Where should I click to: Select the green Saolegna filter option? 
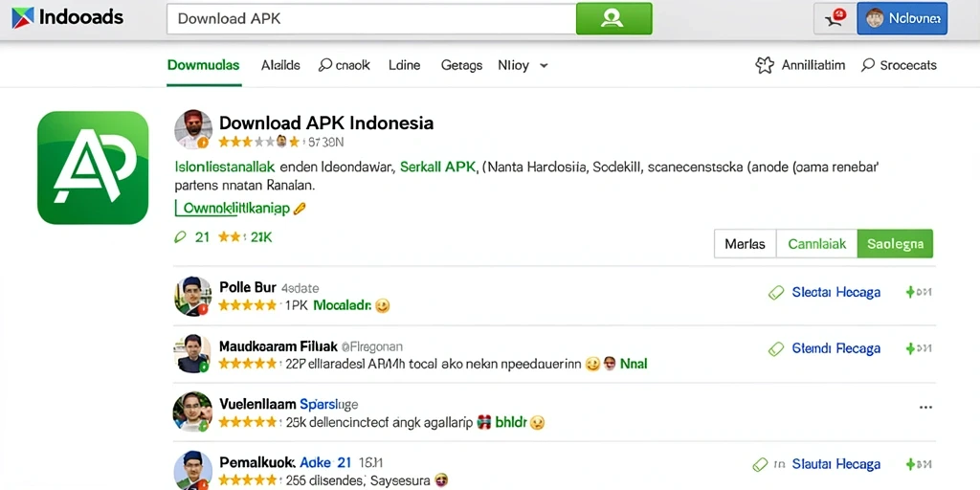(895, 244)
